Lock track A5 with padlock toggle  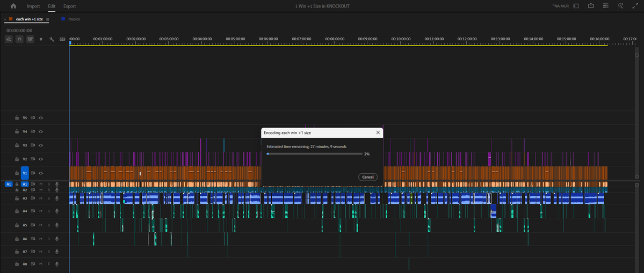point(17,225)
